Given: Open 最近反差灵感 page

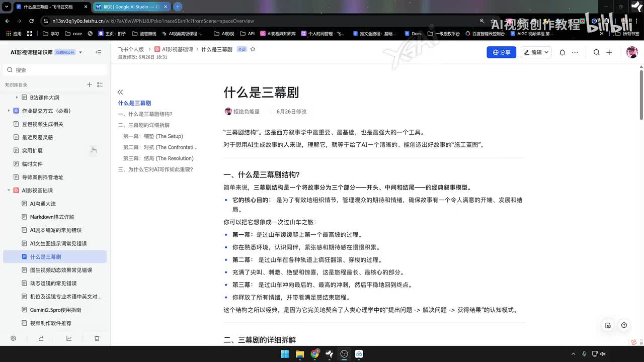Looking at the screenshot, I should 37,137.
